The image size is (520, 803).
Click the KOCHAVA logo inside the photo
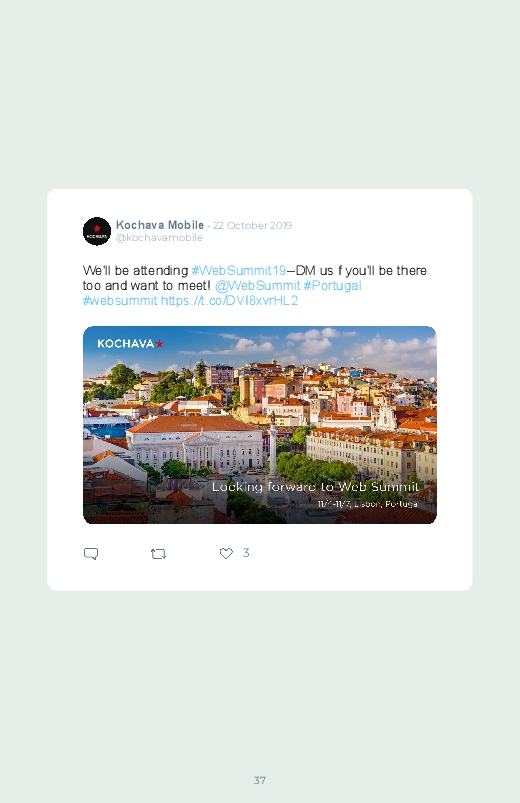(x=130, y=344)
